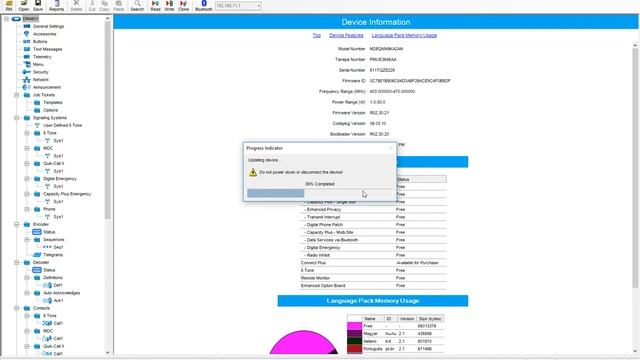Collapse the Job Tickets node

tap(17, 95)
